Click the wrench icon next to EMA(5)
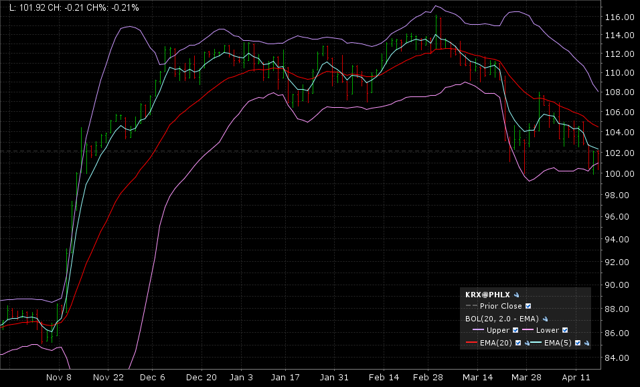640x387 pixels. click(x=586, y=343)
